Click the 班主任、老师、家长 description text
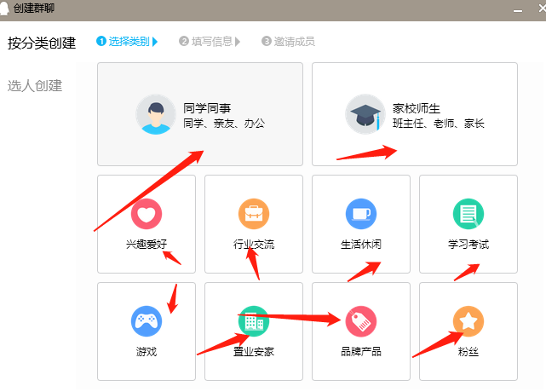The width and height of the screenshot is (546, 392). (x=439, y=124)
